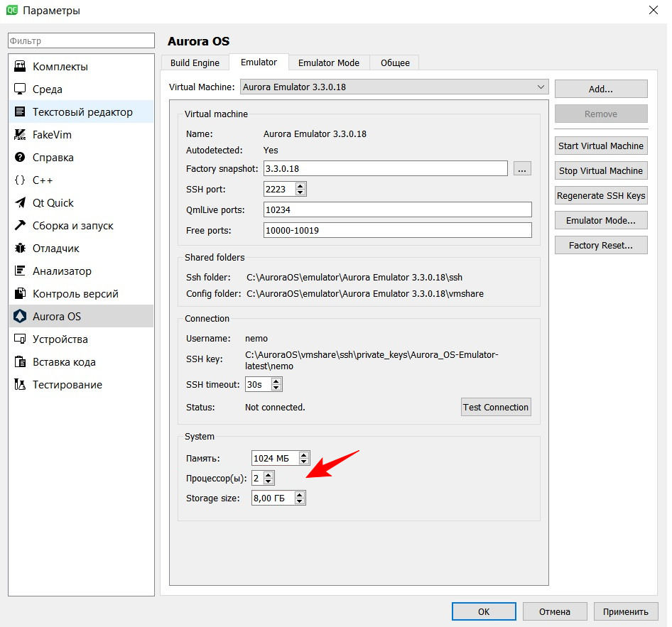
Task: Decrease the SSH port value
Action: pyautogui.click(x=300, y=192)
